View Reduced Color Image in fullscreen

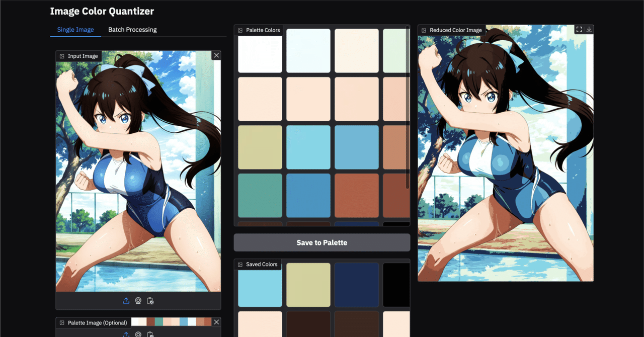point(579,29)
